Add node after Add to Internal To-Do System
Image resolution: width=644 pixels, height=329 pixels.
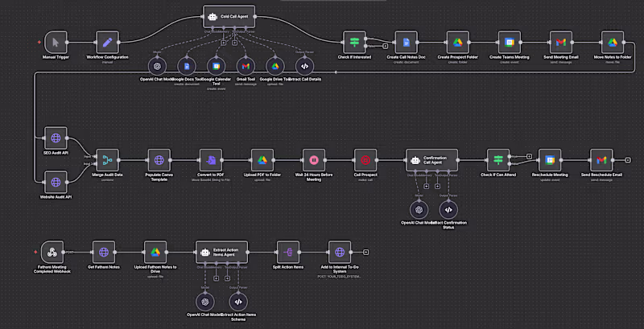click(x=366, y=252)
